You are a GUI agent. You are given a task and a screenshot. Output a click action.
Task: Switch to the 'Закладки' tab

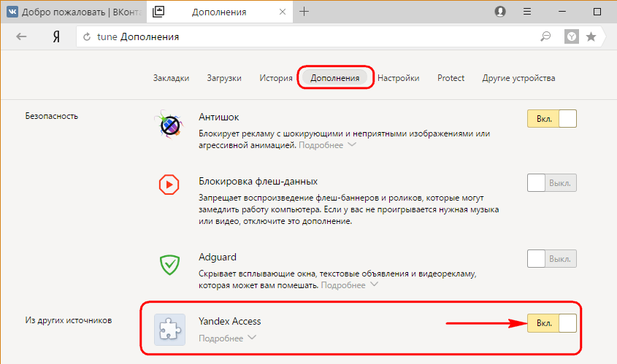click(171, 78)
